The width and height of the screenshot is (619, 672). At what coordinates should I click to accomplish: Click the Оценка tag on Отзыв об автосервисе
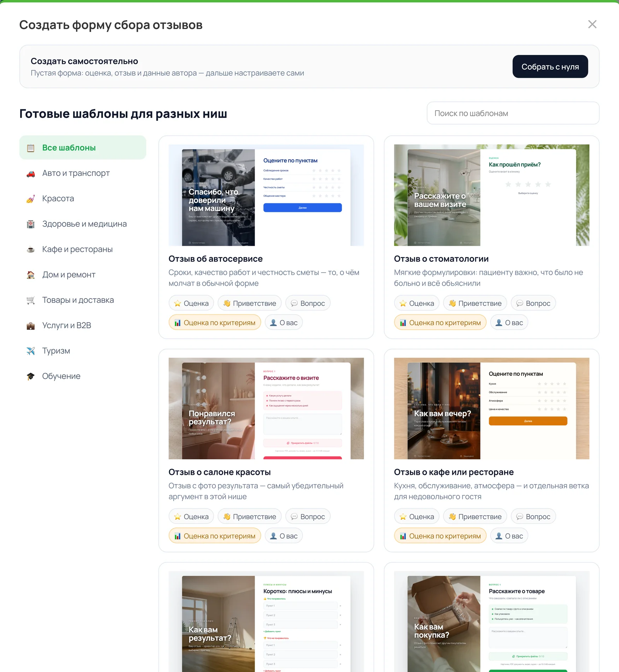pos(192,303)
